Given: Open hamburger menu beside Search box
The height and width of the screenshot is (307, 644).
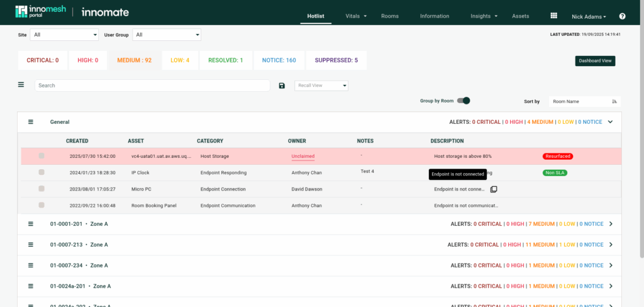Looking at the screenshot, I should (21, 85).
